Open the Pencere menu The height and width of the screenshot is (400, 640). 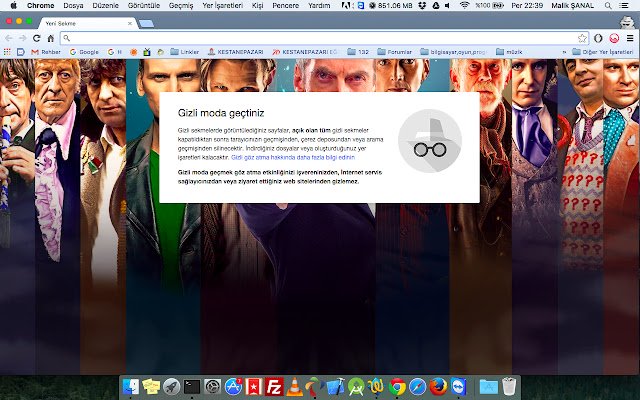pyautogui.click(x=285, y=5)
